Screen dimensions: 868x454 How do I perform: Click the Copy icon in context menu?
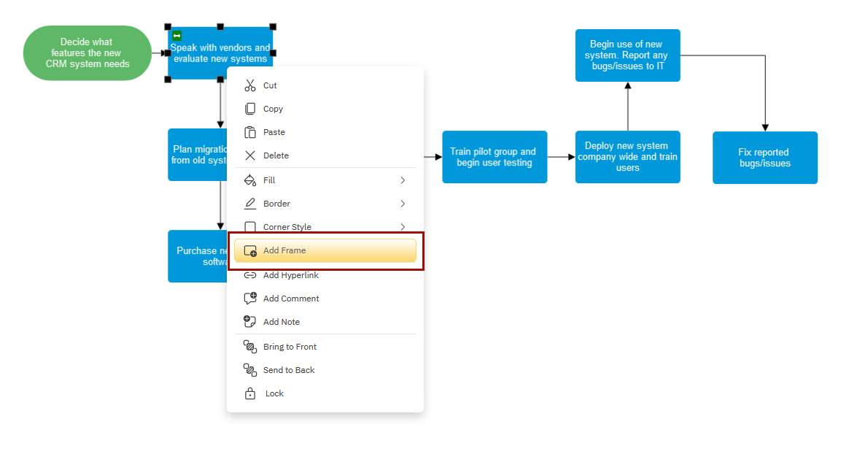[x=250, y=109]
